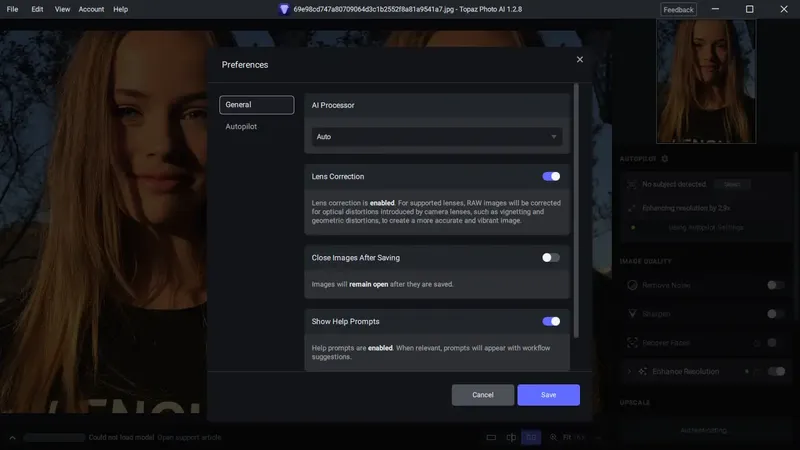Click the Remove Noise icon in Image Quality
The image size is (800, 450).
click(x=632, y=285)
